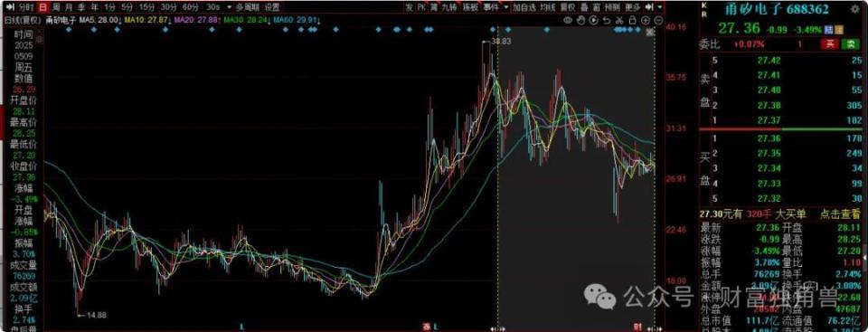Viewport: 868px width, 332px height.
Task: Click the eye visibility icon in chart toolbar
Action: (568, 20)
